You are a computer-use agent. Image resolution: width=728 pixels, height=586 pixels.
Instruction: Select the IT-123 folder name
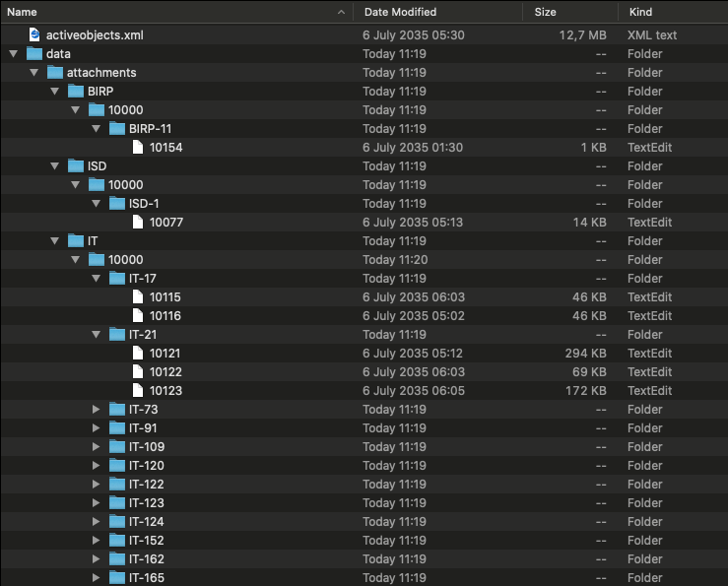click(x=146, y=503)
